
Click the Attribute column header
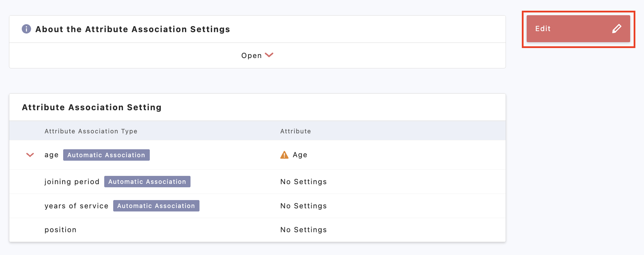(x=295, y=131)
